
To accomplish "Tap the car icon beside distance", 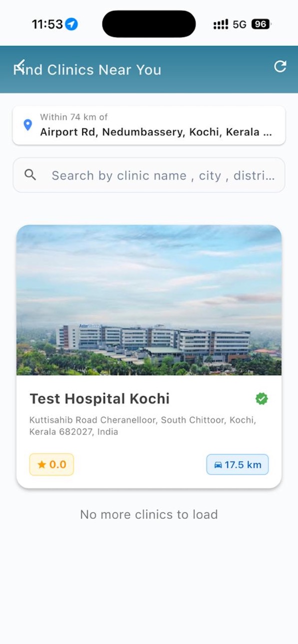I will 218,465.
